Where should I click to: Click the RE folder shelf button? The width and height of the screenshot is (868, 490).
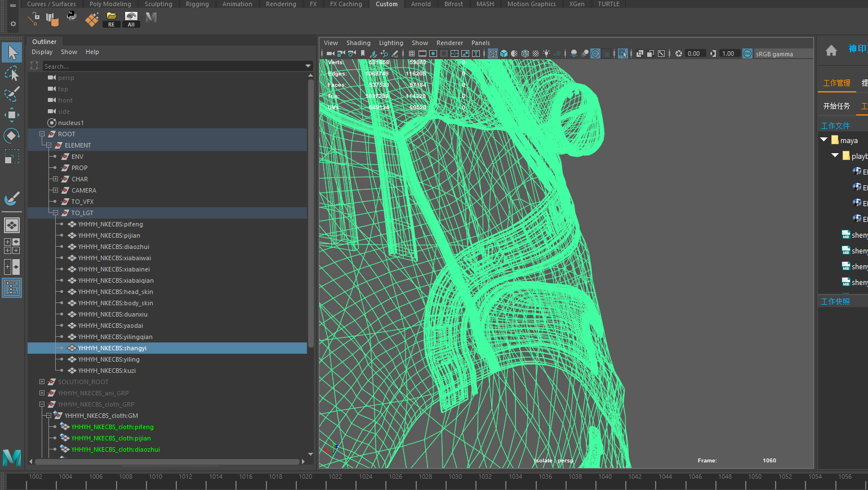point(111,19)
